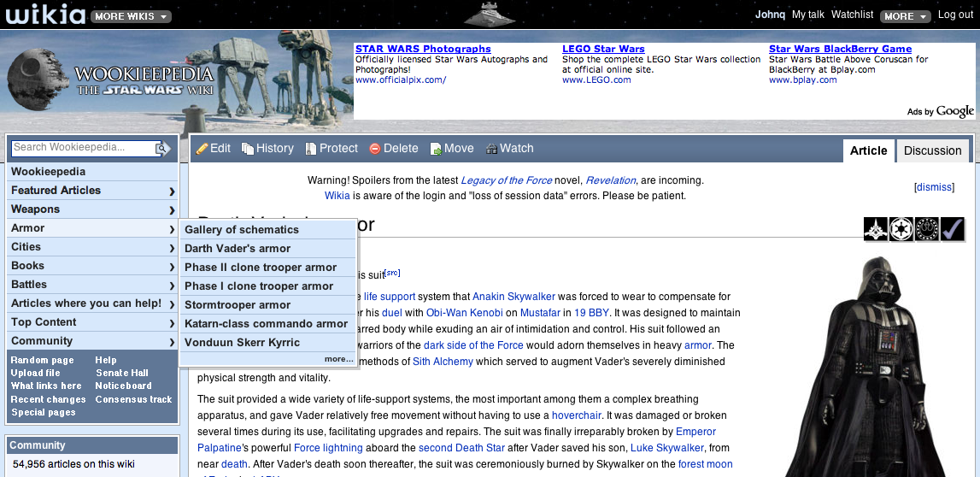Click the LEGO Star Wars ad title
Screen dimensions: 980x477
603,49
